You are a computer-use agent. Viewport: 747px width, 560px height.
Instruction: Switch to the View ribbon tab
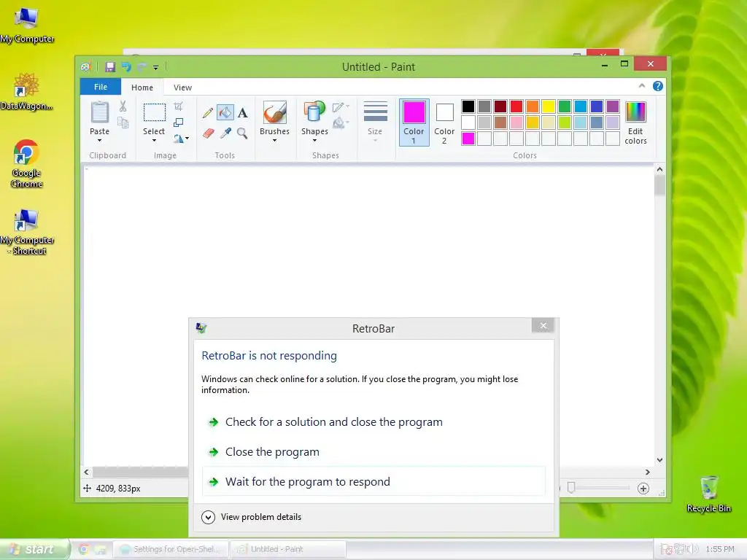182,87
